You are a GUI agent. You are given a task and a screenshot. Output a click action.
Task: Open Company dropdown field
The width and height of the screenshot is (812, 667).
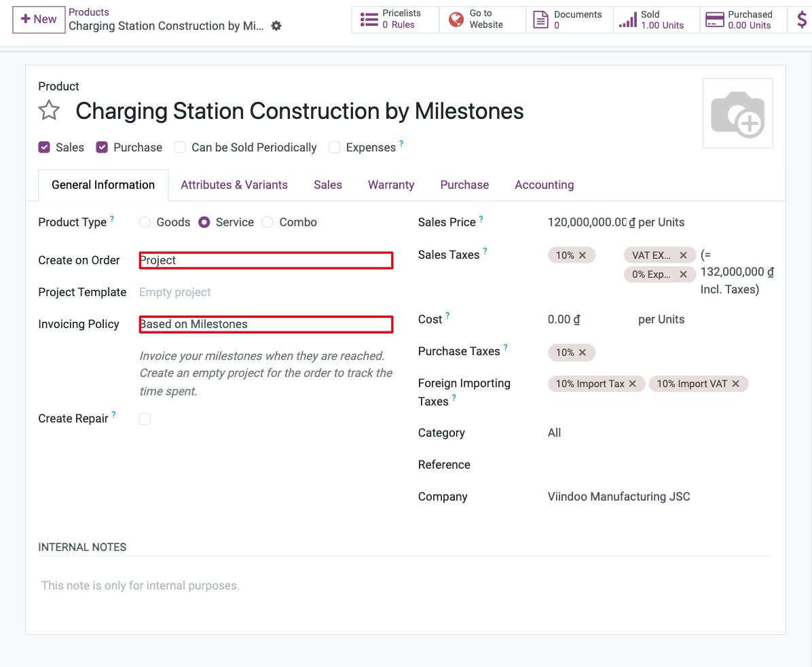pos(661,497)
